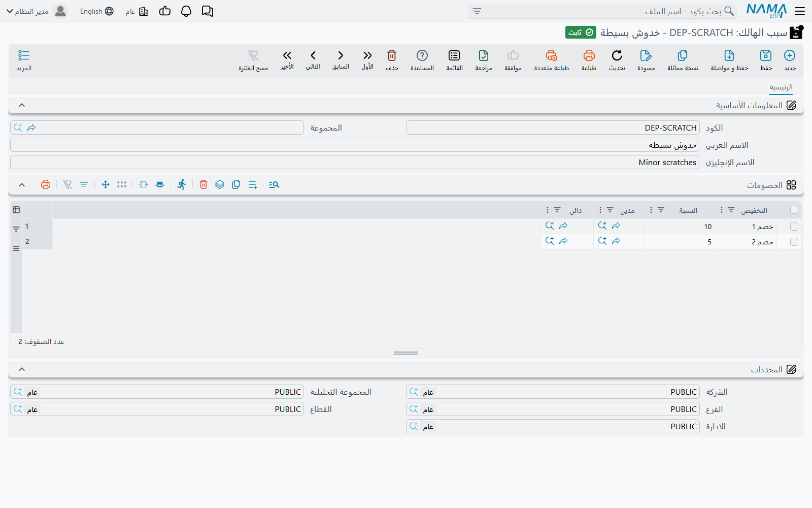The height and width of the screenshot is (508, 812).
Task: Go to الأخير (last record) arrow
Action: point(287,55)
